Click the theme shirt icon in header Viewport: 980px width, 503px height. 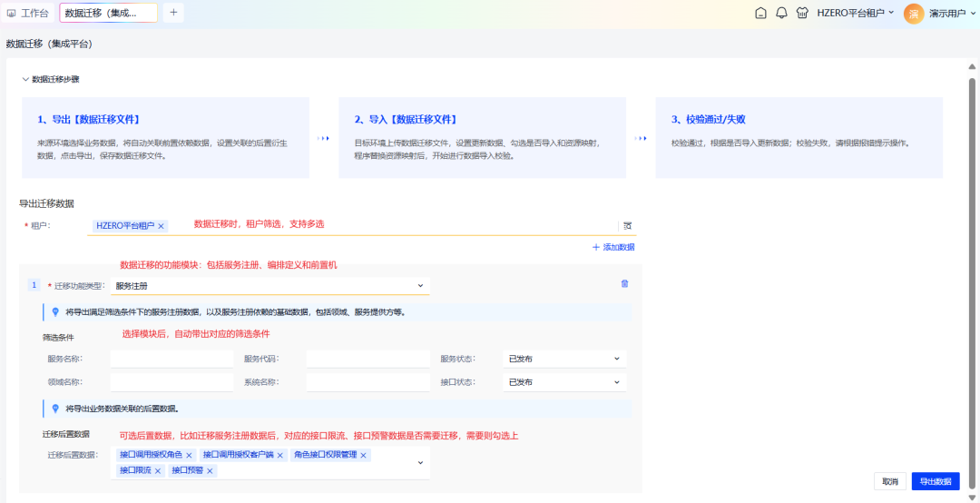point(801,14)
